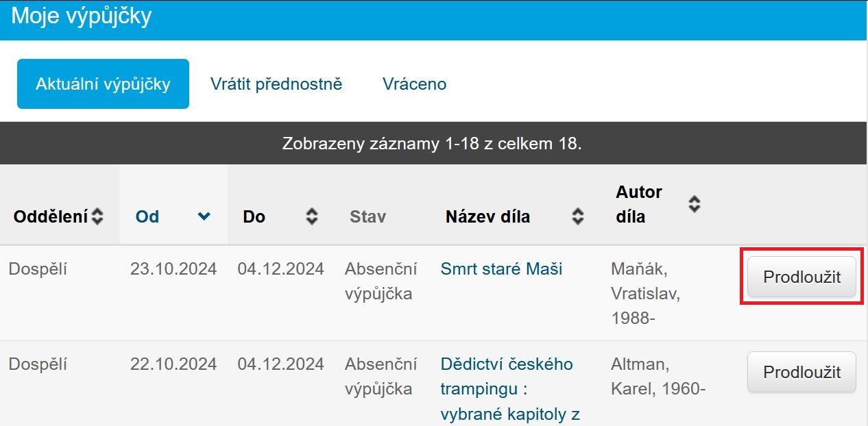Open the Smrt staré Maši title link
Viewport: 868px width, 426px height.
501,269
